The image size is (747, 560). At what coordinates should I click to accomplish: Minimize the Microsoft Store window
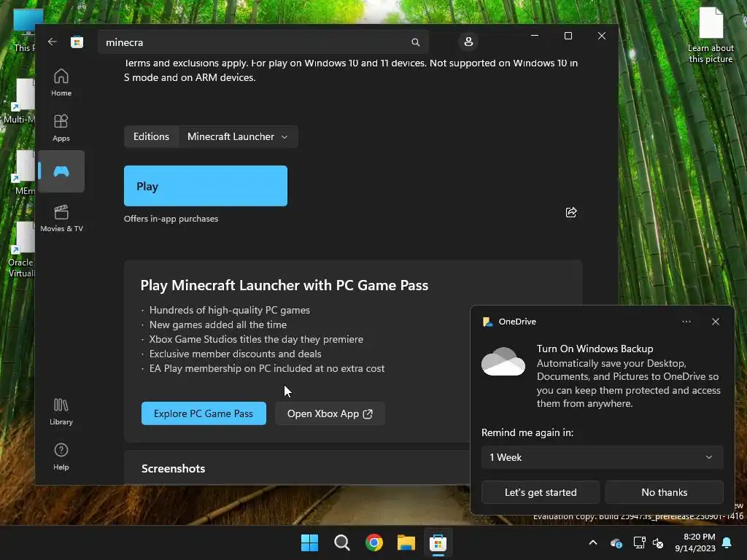(x=535, y=36)
